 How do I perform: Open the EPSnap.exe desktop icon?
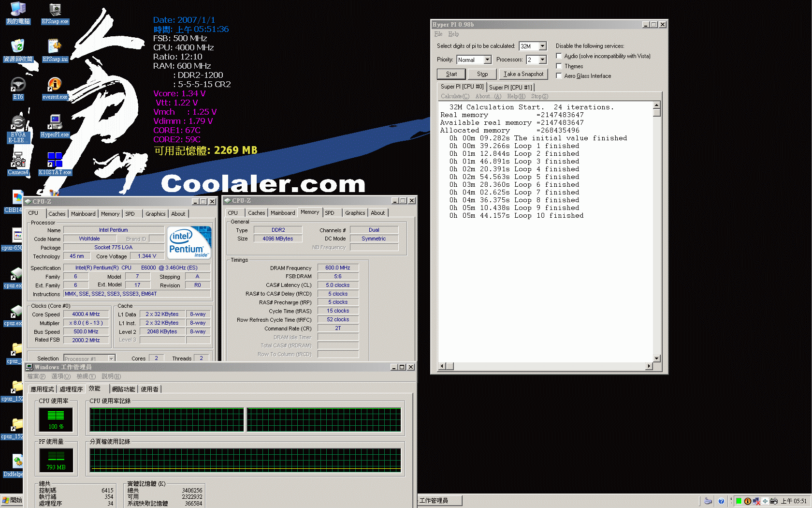(55, 13)
